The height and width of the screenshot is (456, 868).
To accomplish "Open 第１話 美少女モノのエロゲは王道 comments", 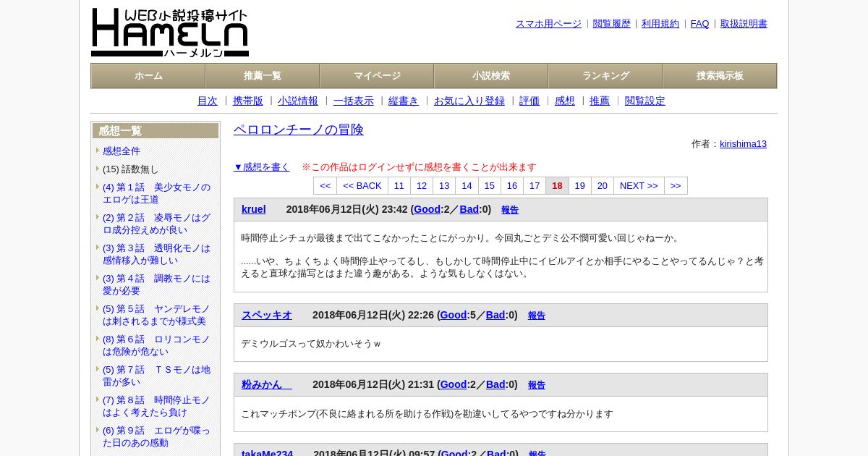I will [x=156, y=193].
